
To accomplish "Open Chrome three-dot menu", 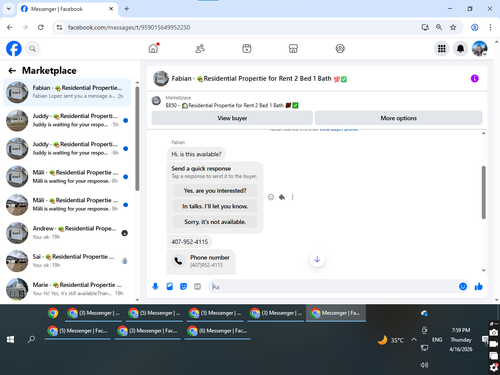I will pos(490,27).
